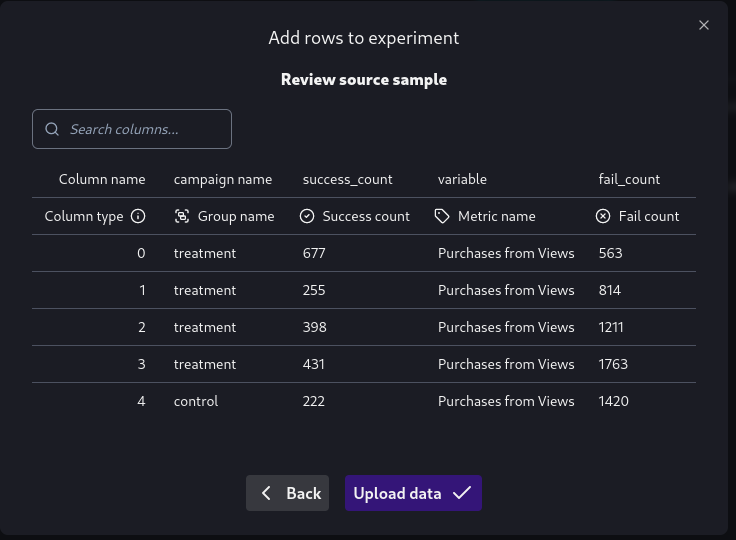Click the fail_count column header

[x=629, y=179]
